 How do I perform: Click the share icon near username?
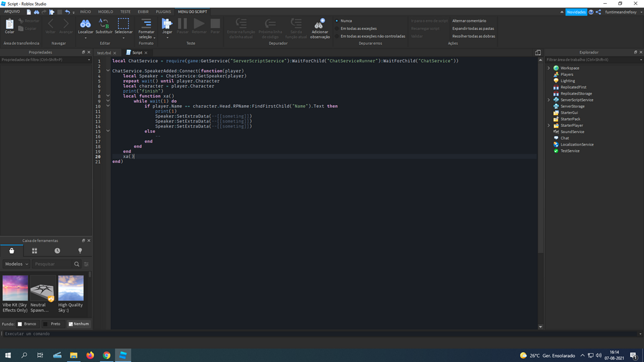[599, 12]
